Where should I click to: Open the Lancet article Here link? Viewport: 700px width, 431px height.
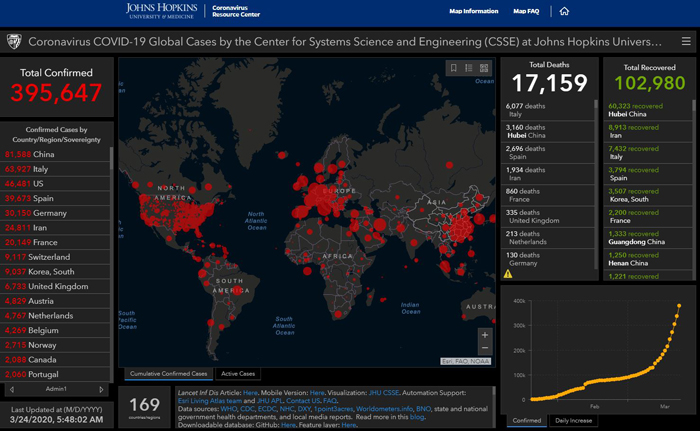[250, 393]
